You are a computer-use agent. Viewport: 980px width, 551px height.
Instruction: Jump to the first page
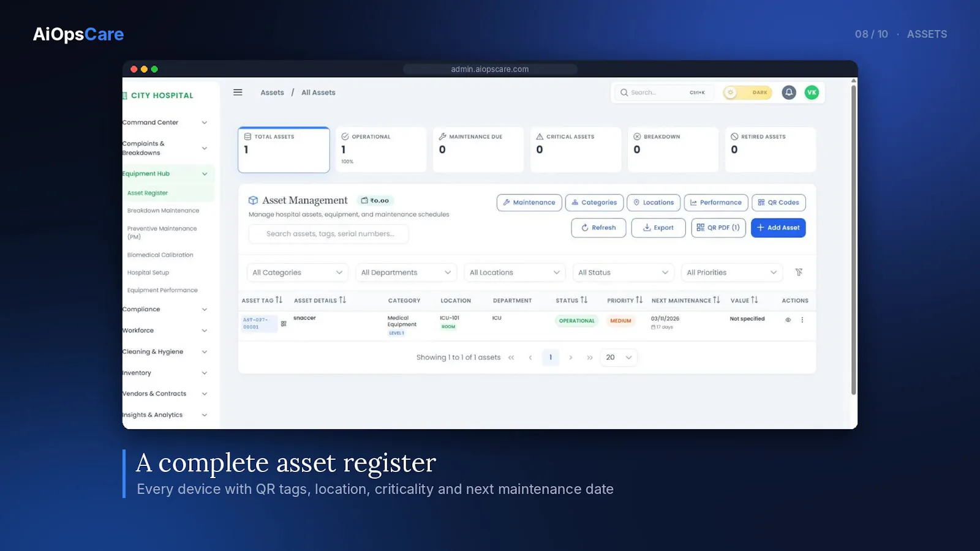pos(511,358)
